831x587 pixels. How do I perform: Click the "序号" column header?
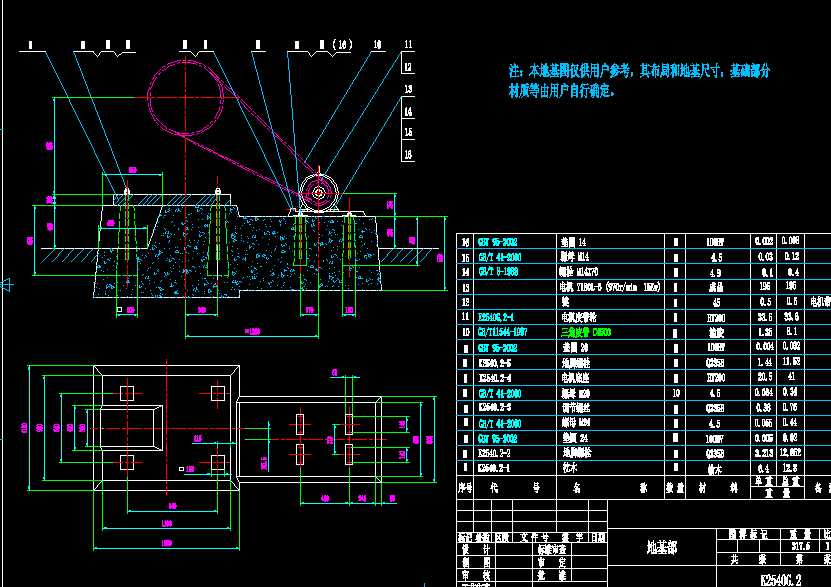[x=465, y=487]
